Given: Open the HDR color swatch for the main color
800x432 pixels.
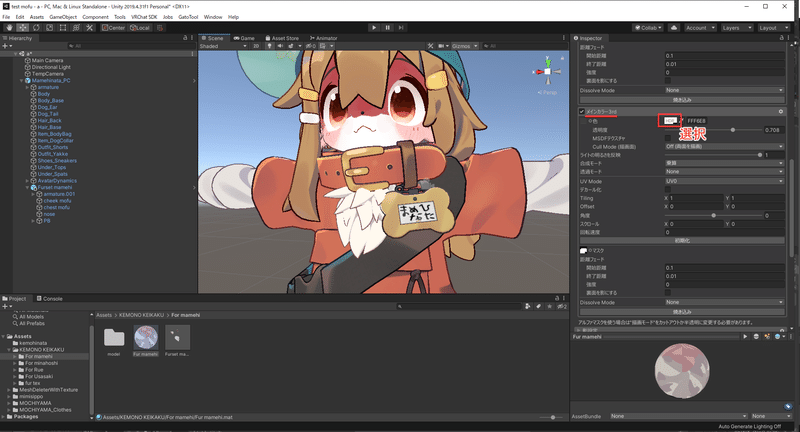Looking at the screenshot, I should pyautogui.click(x=670, y=121).
